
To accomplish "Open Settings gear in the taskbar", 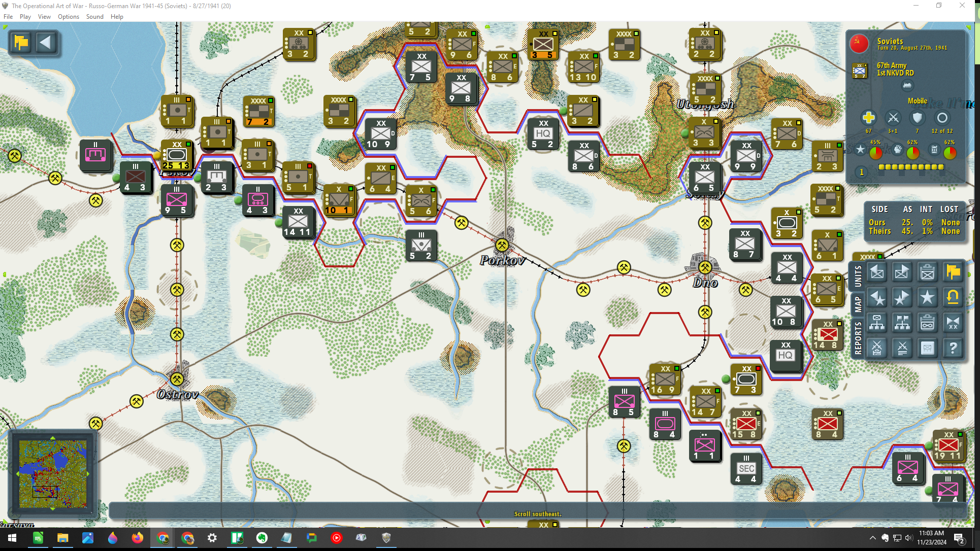I will [x=212, y=538].
